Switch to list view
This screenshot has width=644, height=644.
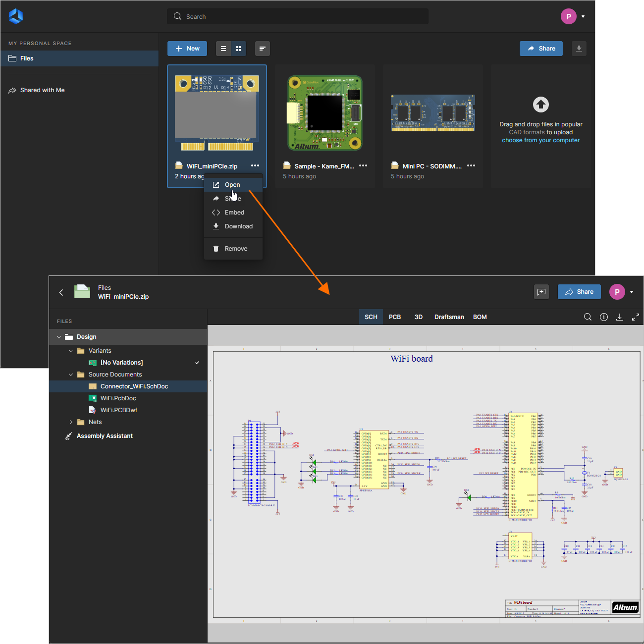223,49
